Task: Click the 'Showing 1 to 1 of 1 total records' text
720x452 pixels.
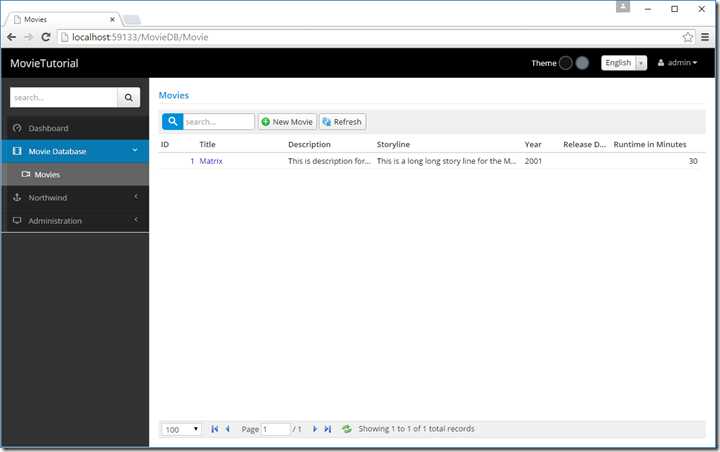Action: point(416,429)
